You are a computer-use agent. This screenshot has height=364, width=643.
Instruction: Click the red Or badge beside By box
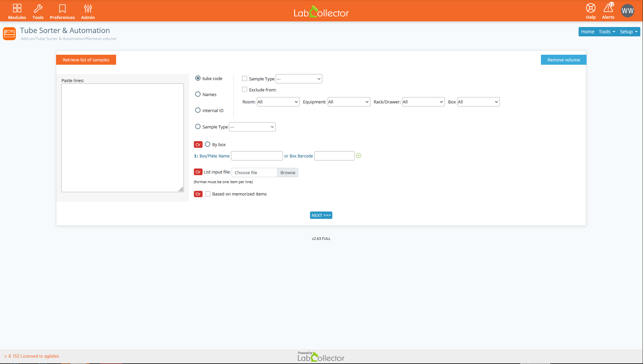pyautogui.click(x=198, y=144)
